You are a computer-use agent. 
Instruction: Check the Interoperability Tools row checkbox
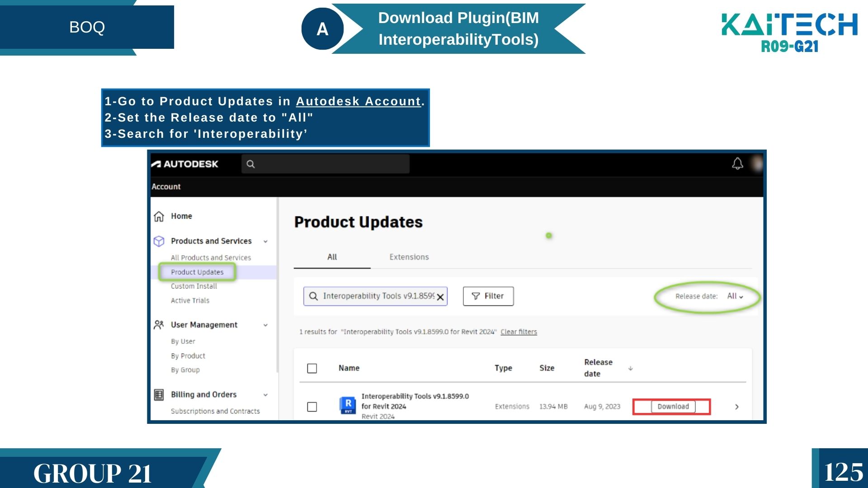tap(312, 407)
